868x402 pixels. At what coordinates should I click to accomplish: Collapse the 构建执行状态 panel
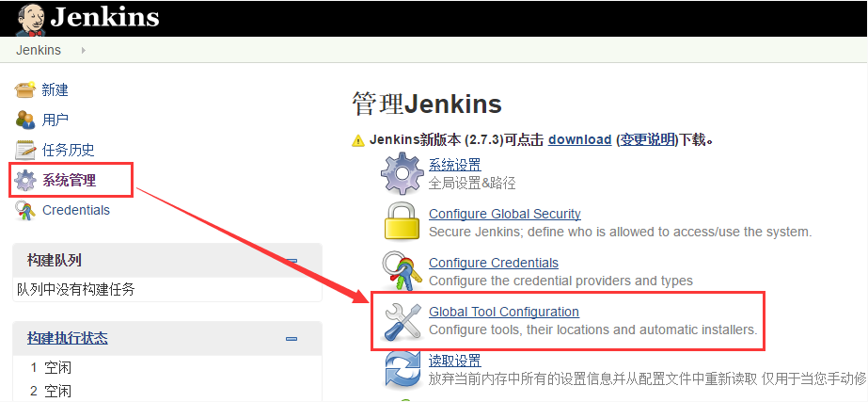292,338
